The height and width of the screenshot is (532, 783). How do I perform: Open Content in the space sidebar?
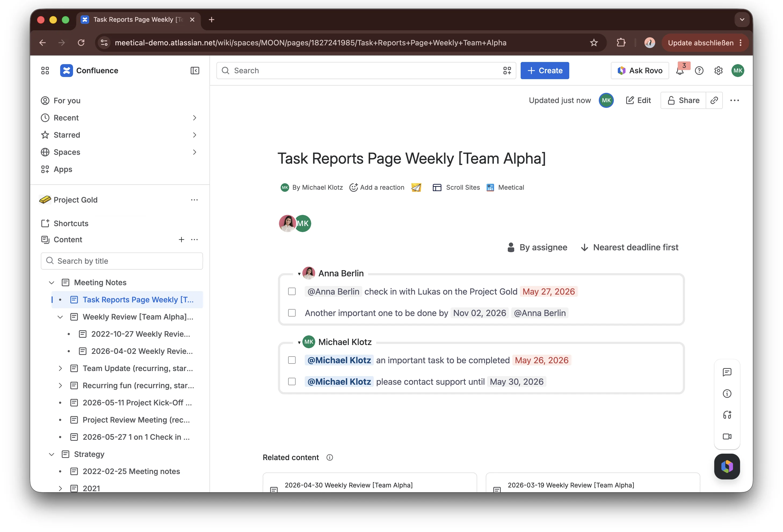[x=68, y=239]
